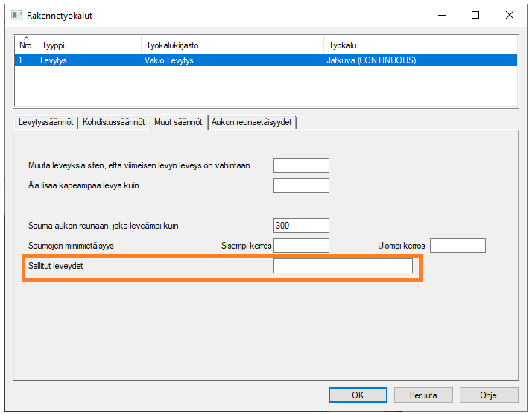This screenshot has width=532, height=414.
Task: Click the Sisempi kerros input field
Action: (301, 246)
